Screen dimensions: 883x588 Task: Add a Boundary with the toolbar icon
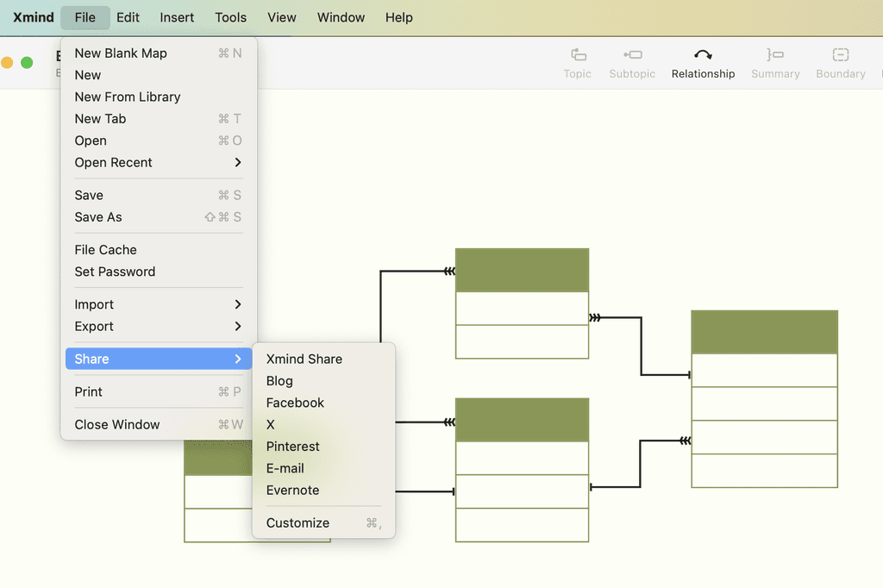840,62
